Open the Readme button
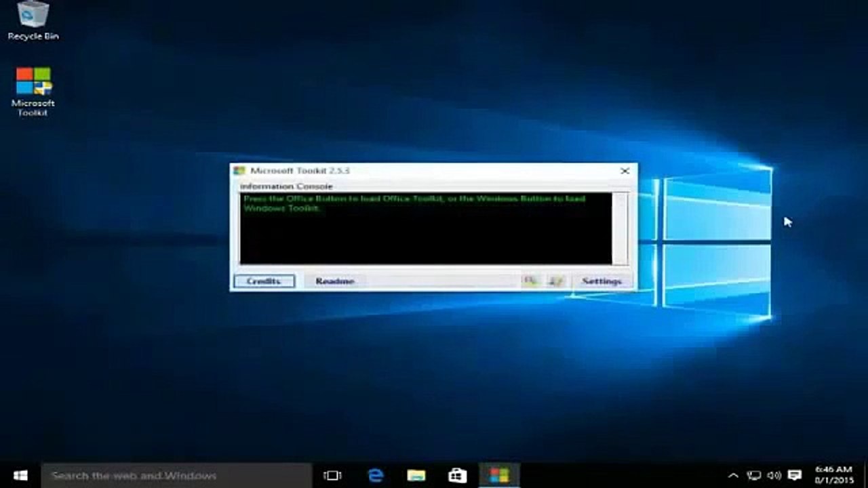 334,281
